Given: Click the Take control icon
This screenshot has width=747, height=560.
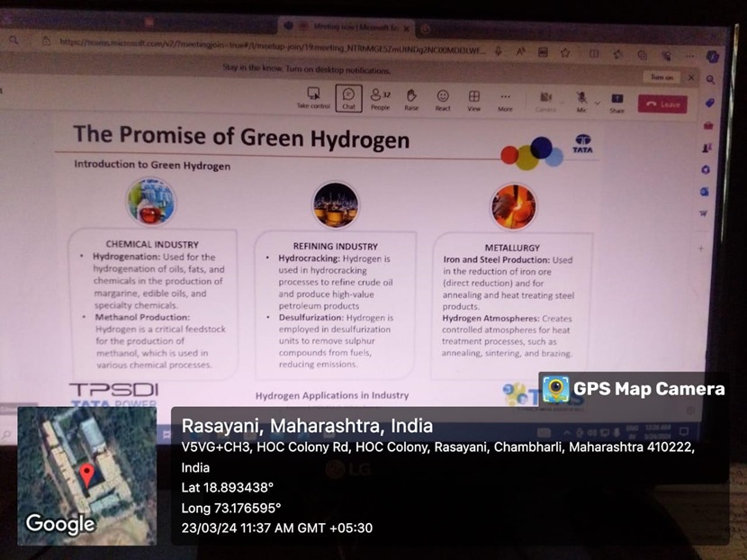Looking at the screenshot, I should coord(314,96).
